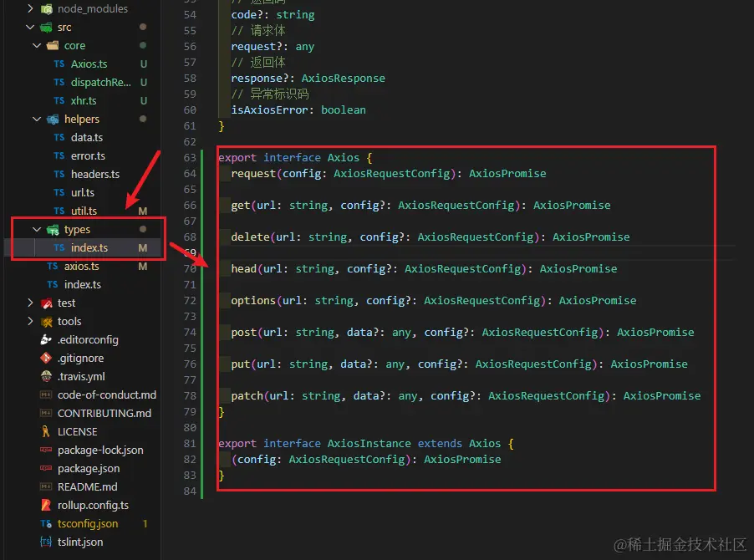Open the LICENSE file
The width and height of the screenshot is (754, 560).
pyautogui.click(x=78, y=431)
